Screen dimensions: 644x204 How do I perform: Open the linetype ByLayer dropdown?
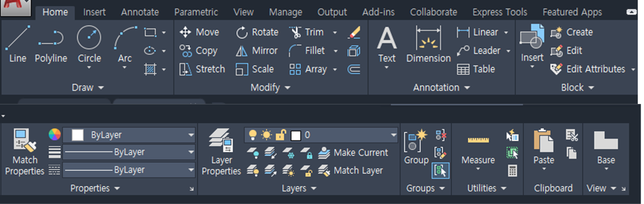coord(129,170)
